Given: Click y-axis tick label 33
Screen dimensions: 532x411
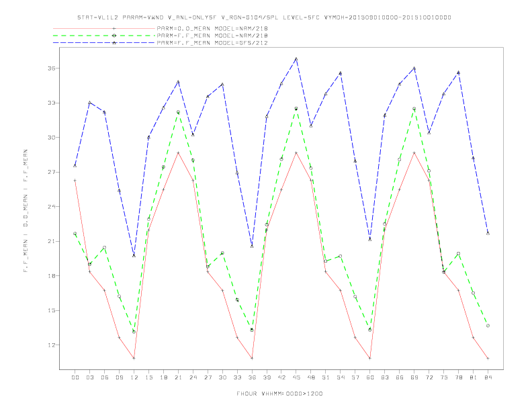Looking at the screenshot, I should pyautogui.click(x=52, y=103).
